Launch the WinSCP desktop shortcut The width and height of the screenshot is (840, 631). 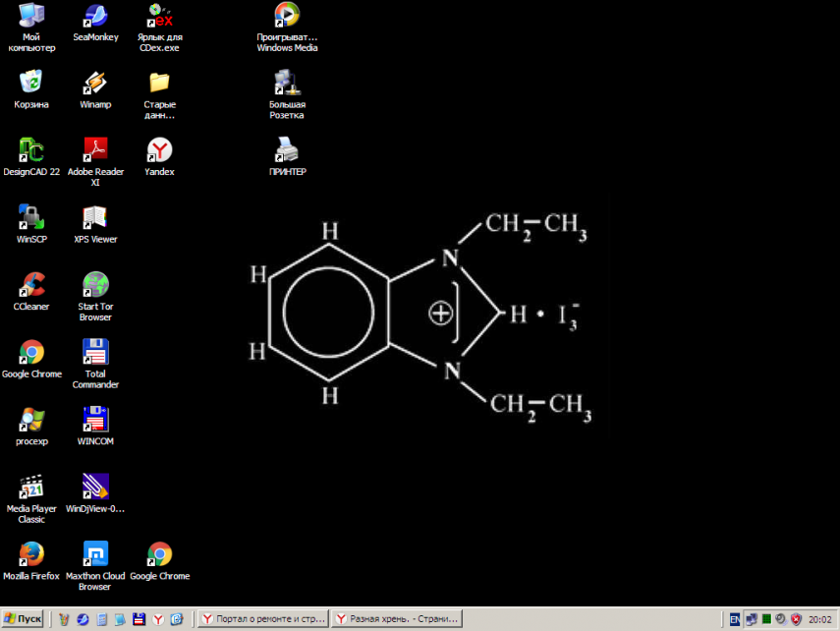click(x=31, y=217)
